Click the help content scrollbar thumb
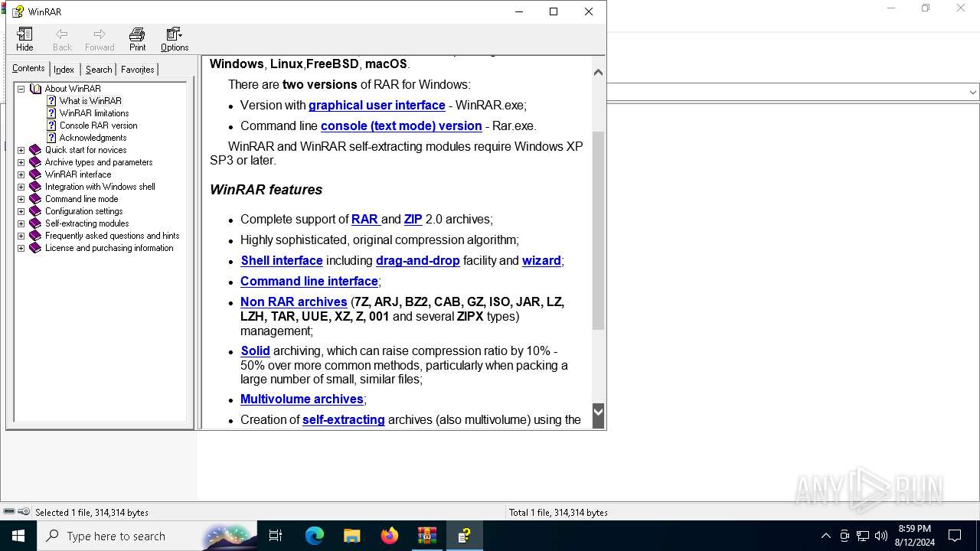 point(599,231)
